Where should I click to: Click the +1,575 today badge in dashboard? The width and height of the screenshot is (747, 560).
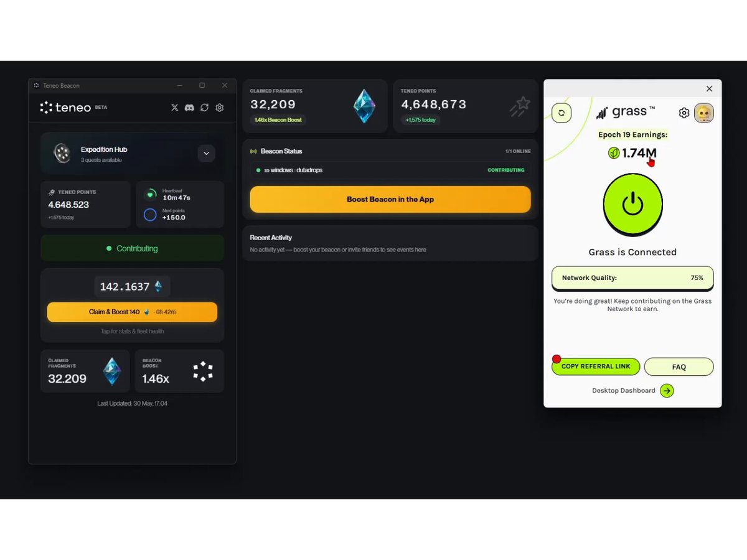[x=420, y=119]
